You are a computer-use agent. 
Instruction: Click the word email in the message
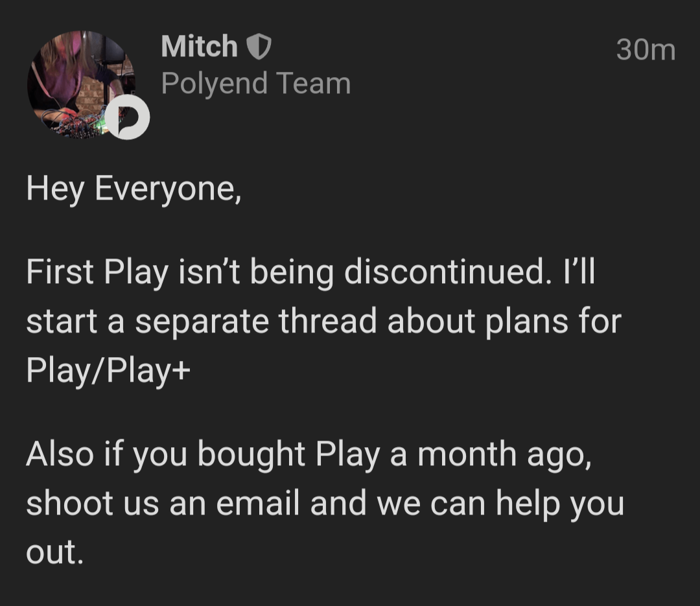tap(258, 503)
